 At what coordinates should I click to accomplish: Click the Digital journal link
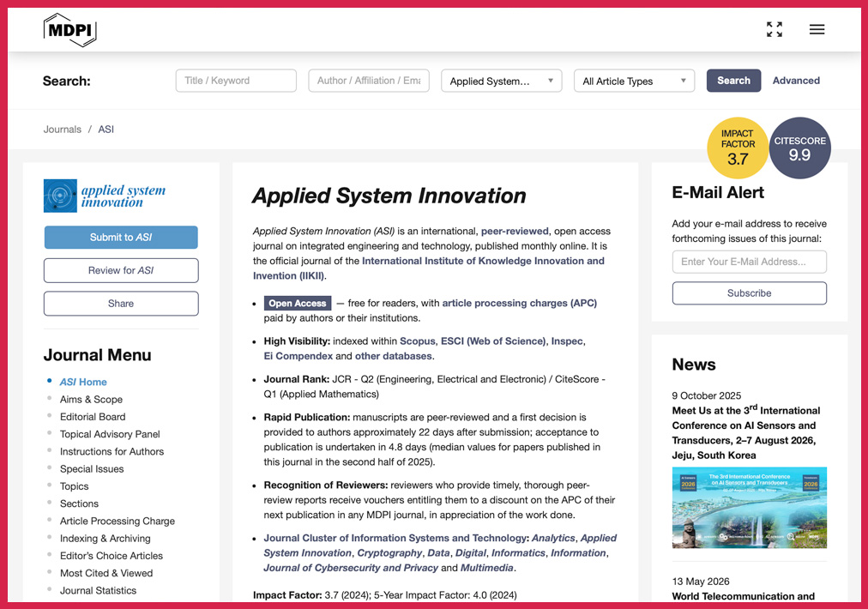pos(471,553)
